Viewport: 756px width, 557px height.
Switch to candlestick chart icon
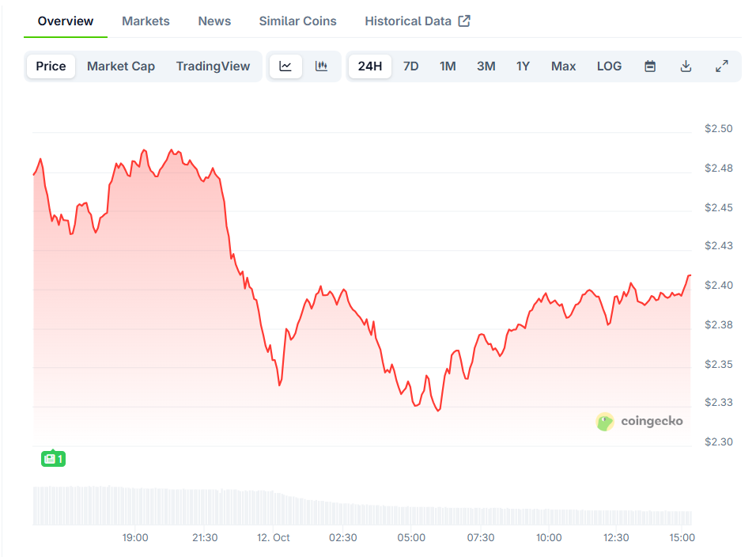click(321, 66)
